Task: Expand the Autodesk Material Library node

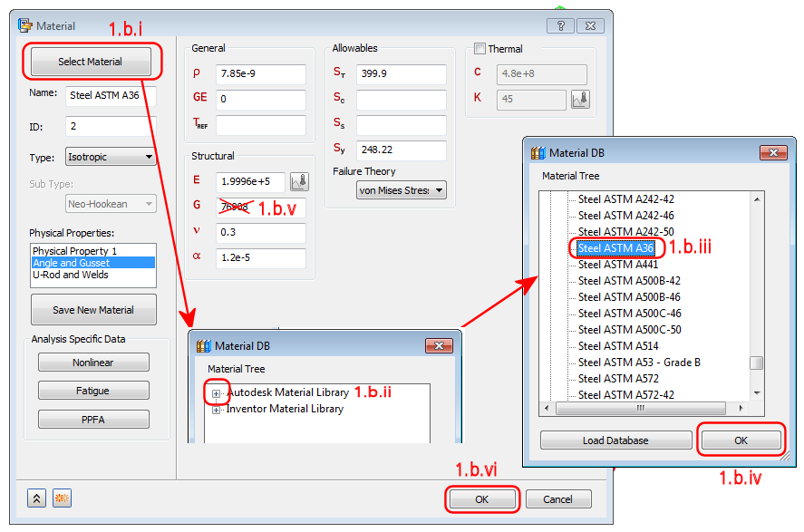Action: (x=216, y=393)
